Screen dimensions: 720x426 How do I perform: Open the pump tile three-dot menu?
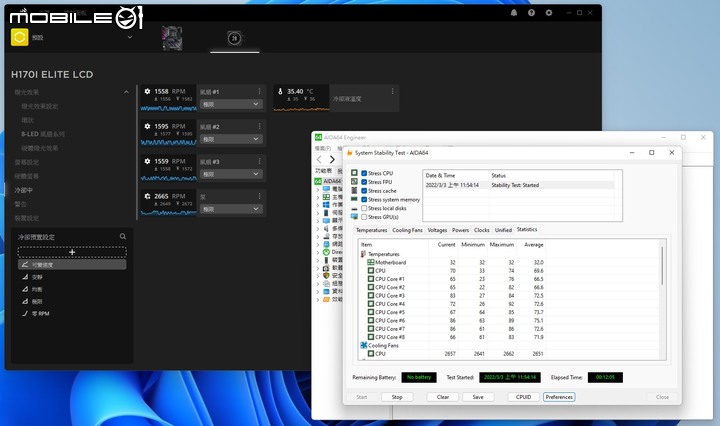click(259, 196)
